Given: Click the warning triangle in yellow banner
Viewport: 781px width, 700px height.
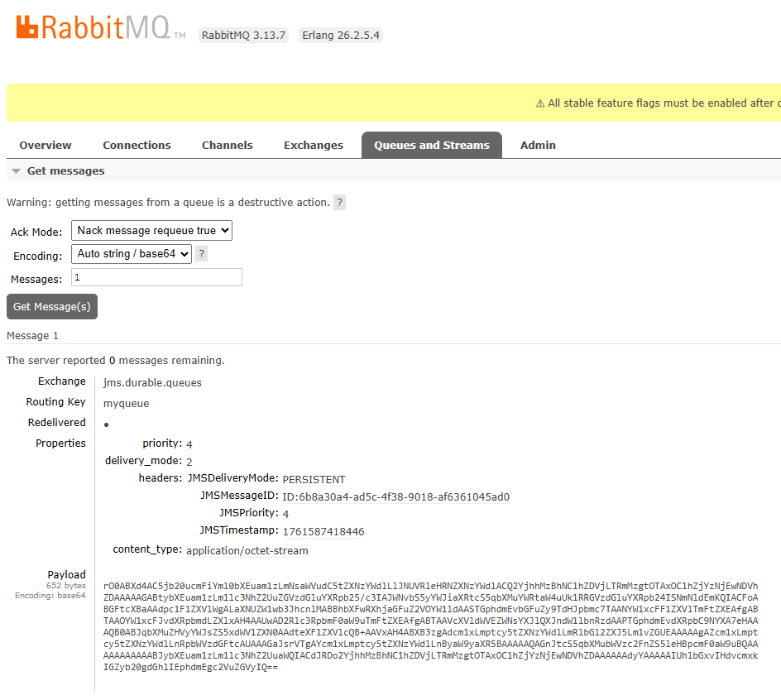Looking at the screenshot, I should [539, 103].
